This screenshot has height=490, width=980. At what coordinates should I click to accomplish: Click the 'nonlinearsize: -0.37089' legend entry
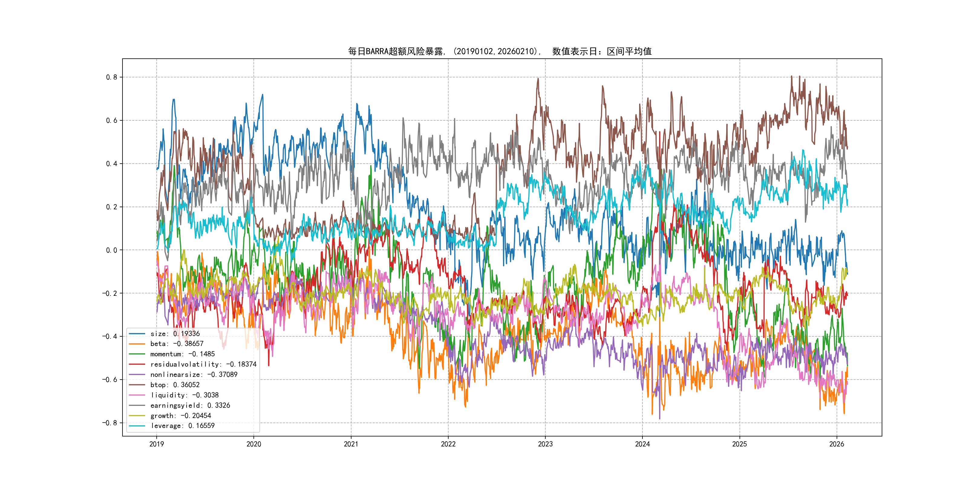(194, 375)
